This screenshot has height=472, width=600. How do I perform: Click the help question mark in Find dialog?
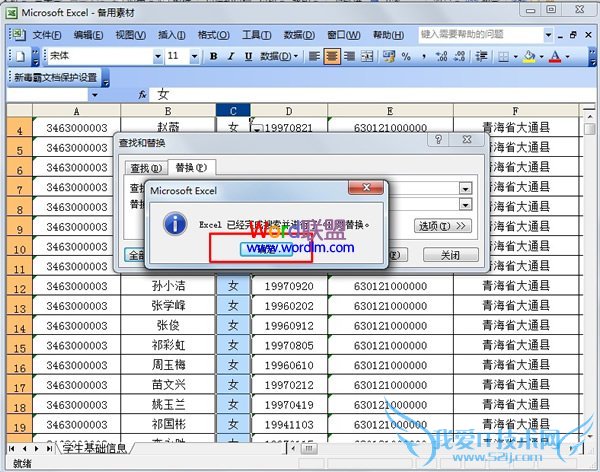[439, 140]
